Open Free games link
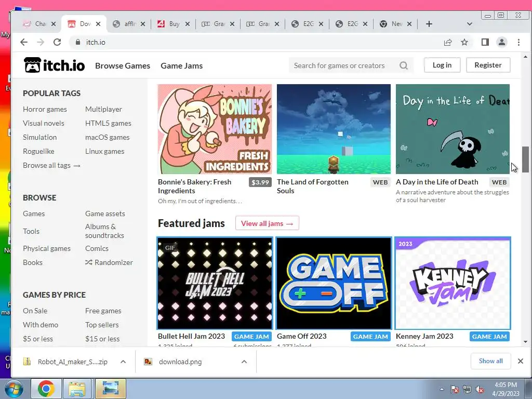The width and height of the screenshot is (532, 399). [x=103, y=311]
